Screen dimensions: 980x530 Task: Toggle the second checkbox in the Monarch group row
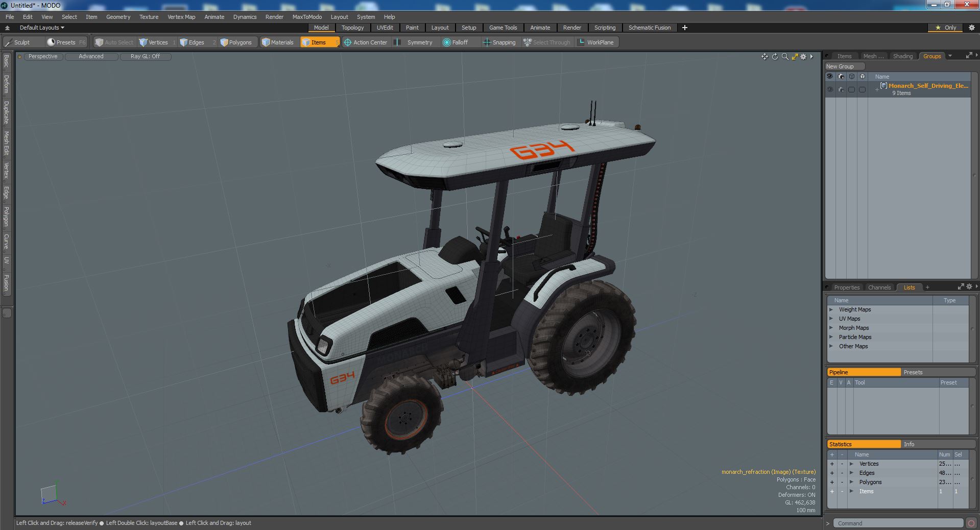(x=862, y=89)
